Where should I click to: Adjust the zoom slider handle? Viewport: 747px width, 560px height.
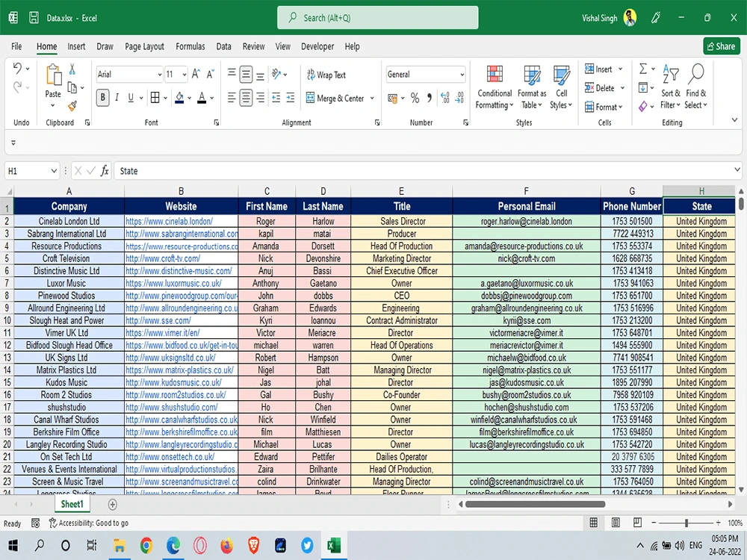coord(686,523)
